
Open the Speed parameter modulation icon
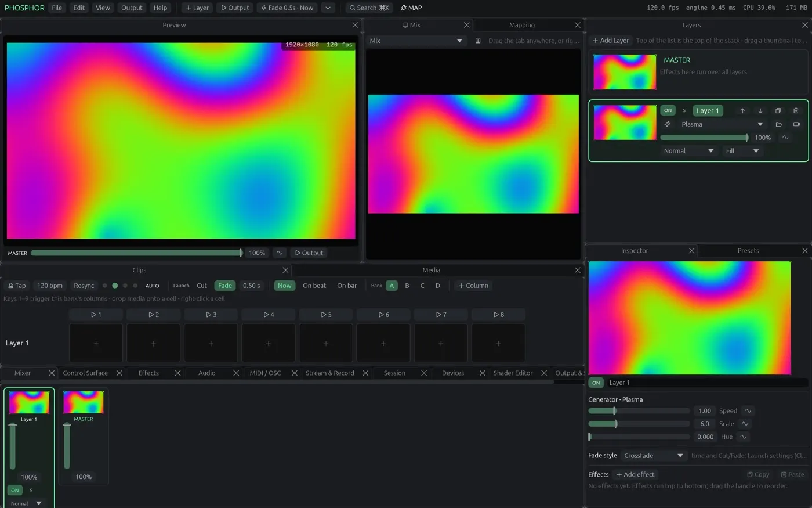748,410
